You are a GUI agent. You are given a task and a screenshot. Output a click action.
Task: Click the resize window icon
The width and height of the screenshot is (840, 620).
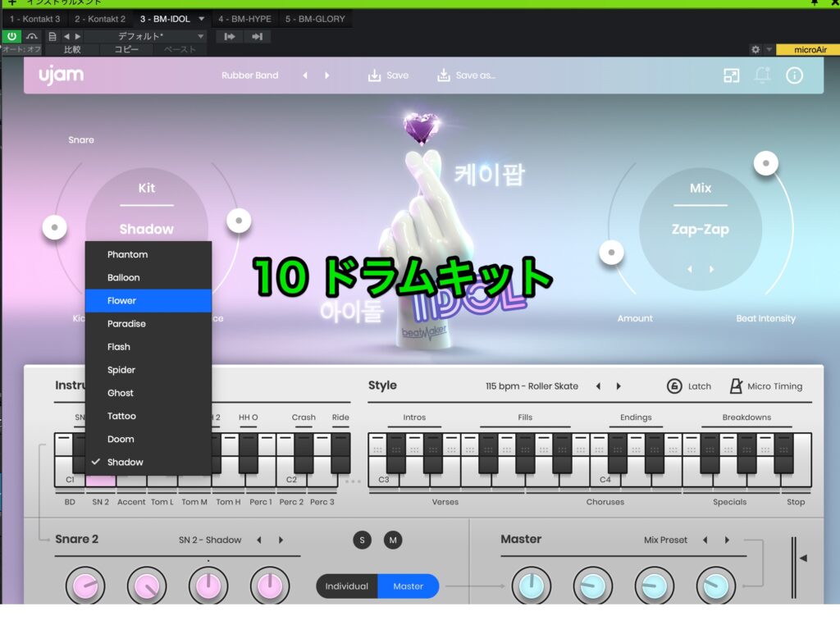(731, 75)
